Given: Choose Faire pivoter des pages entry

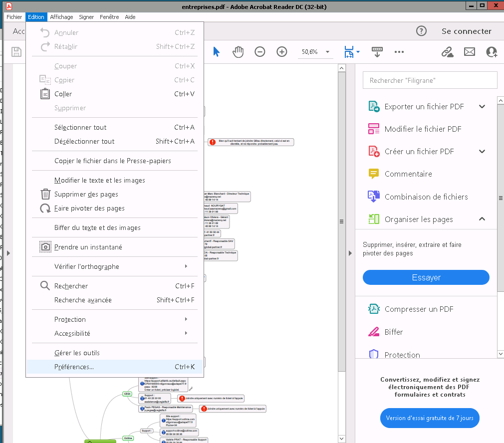Looking at the screenshot, I should pos(115,208).
